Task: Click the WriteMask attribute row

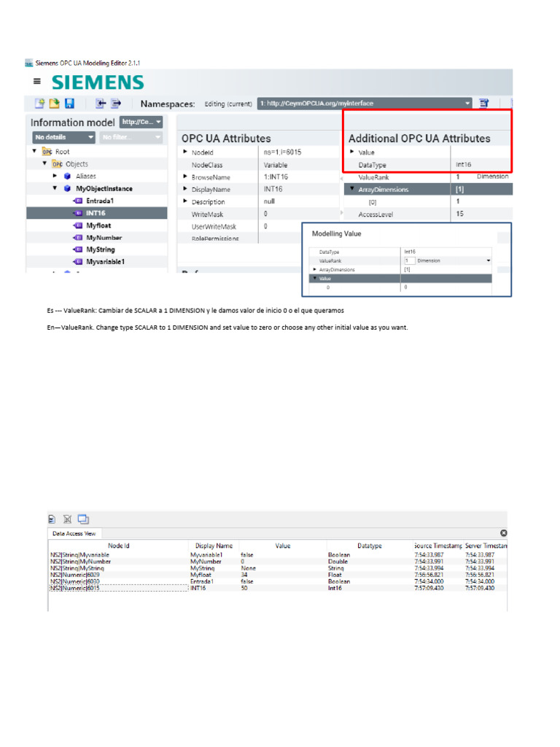Action: (x=258, y=214)
